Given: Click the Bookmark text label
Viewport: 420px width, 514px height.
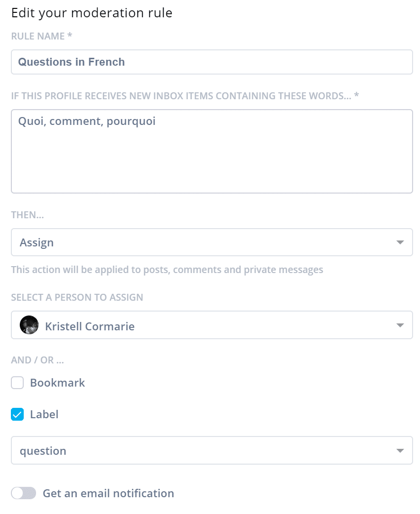Looking at the screenshot, I should (57, 383).
